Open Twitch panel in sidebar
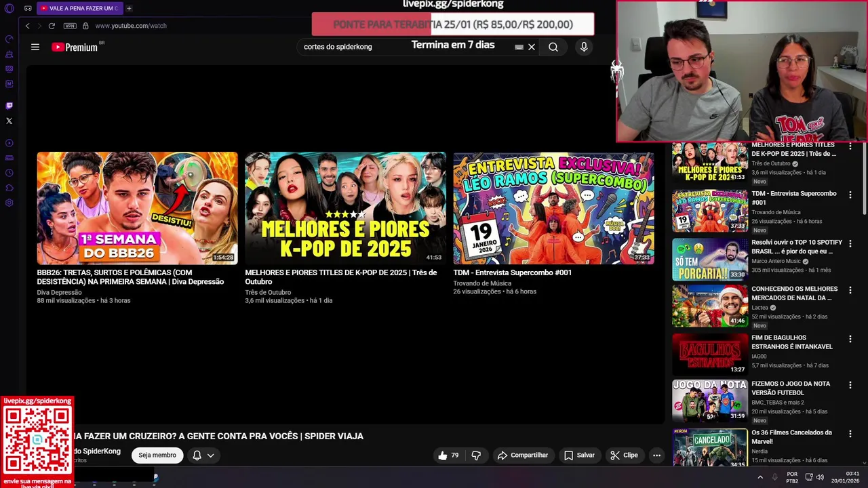The image size is (868, 488). click(9, 106)
